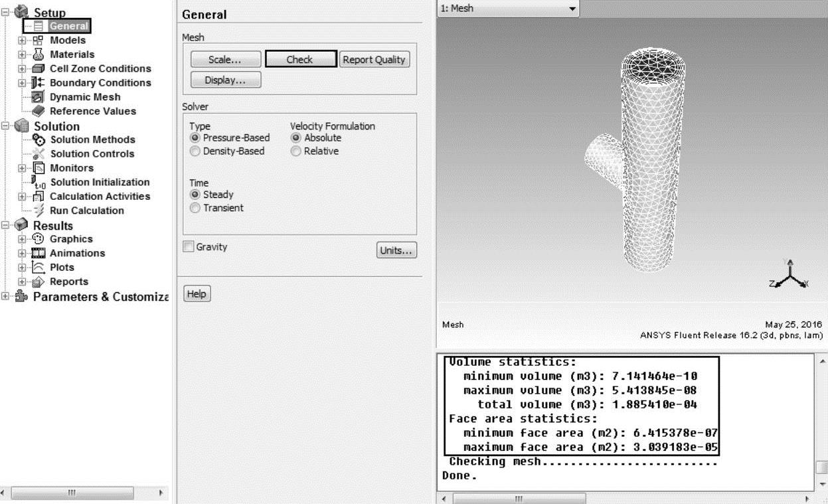
Task: Click the Animations icon
Action: [x=39, y=253]
